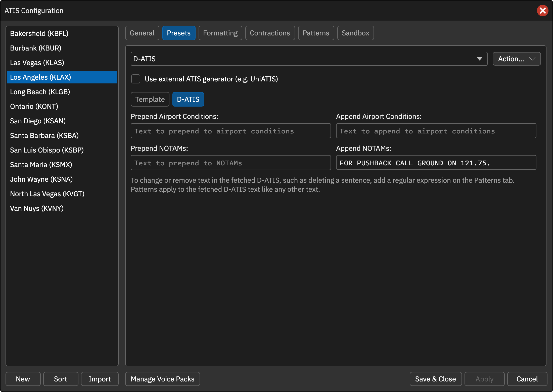Select Ontario (KONT) station
This screenshot has width=553, height=392.
tap(62, 106)
